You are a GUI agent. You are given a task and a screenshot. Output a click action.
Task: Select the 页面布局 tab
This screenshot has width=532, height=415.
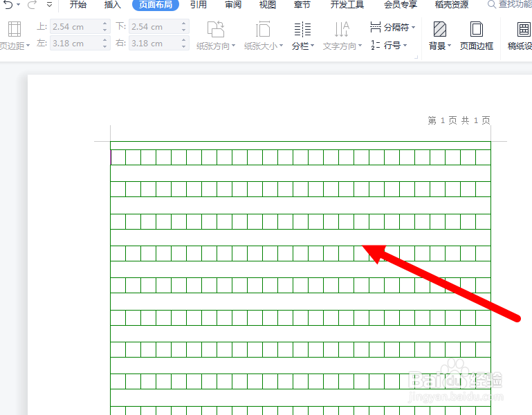(x=156, y=5)
